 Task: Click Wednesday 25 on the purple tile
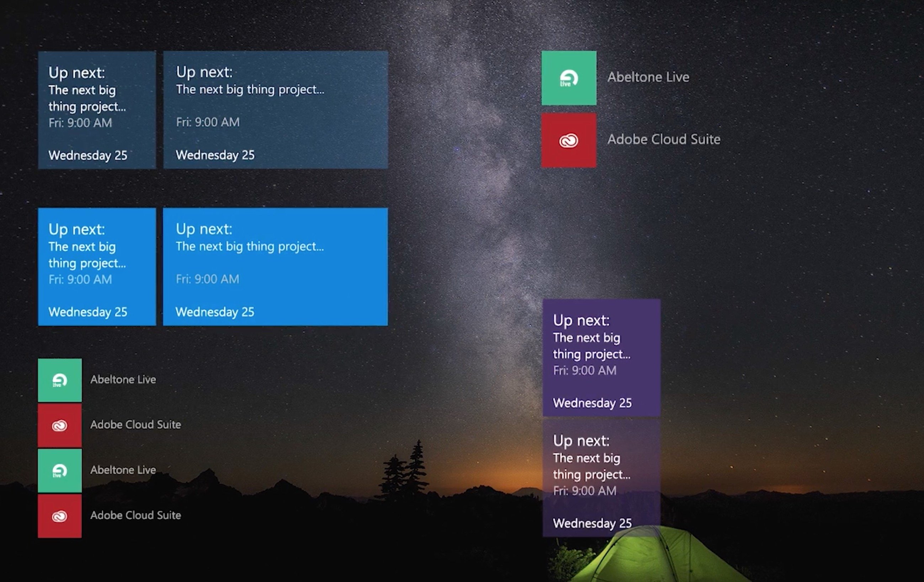tap(592, 403)
